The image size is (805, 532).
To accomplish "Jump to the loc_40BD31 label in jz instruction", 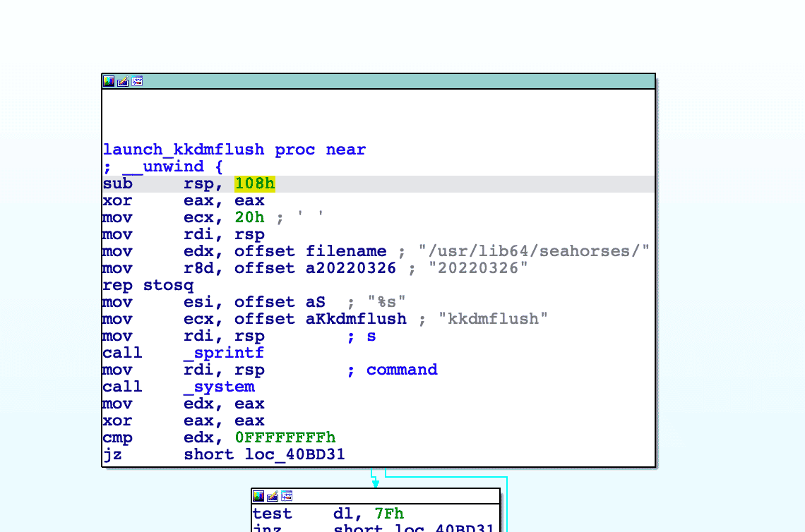I will tap(294, 454).
